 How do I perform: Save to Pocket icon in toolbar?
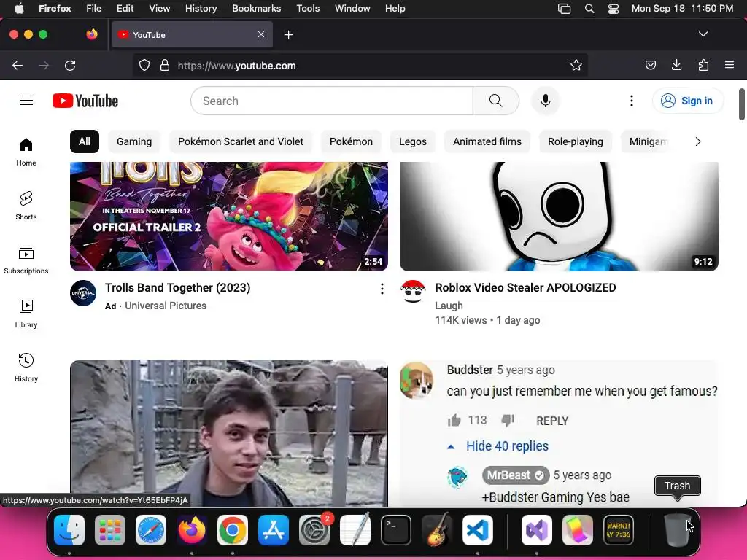point(650,65)
